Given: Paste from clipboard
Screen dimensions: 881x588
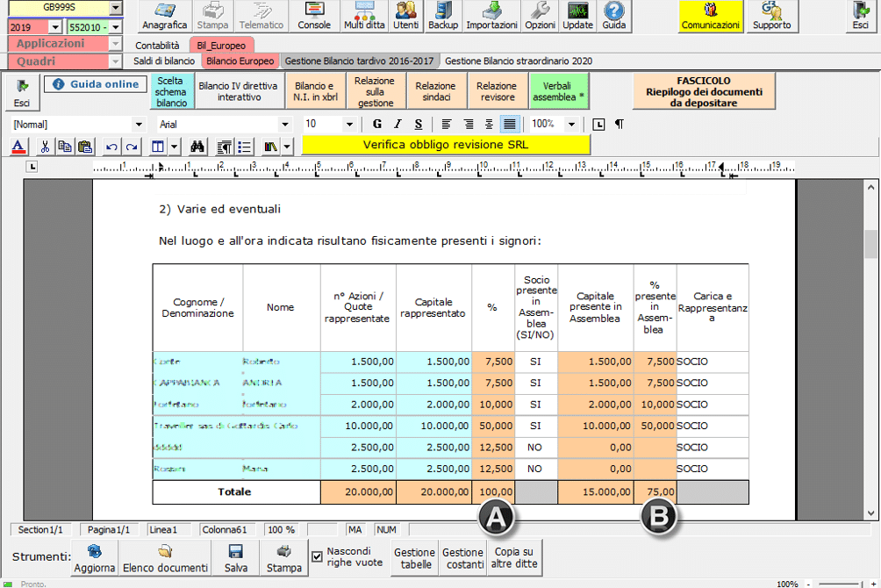Looking at the screenshot, I should (x=85, y=147).
